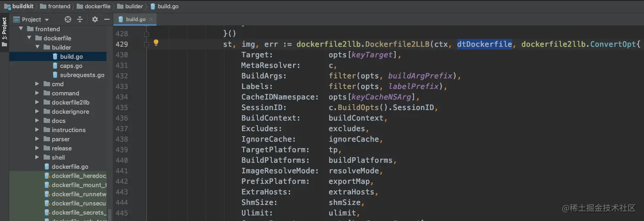The width and height of the screenshot is (644, 221).
Task: Click SessionID field value on line 435
Action: (x=413, y=107)
